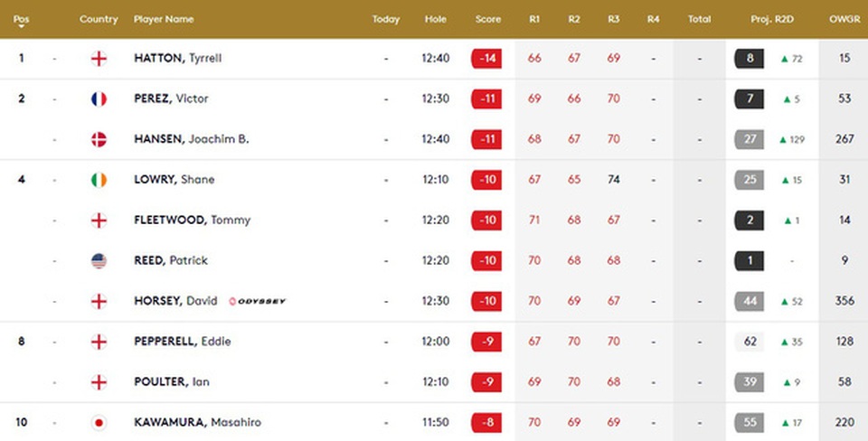The image size is (868, 441).
Task: Click OWGR value 9 for Reed
Action: pyautogui.click(x=844, y=260)
